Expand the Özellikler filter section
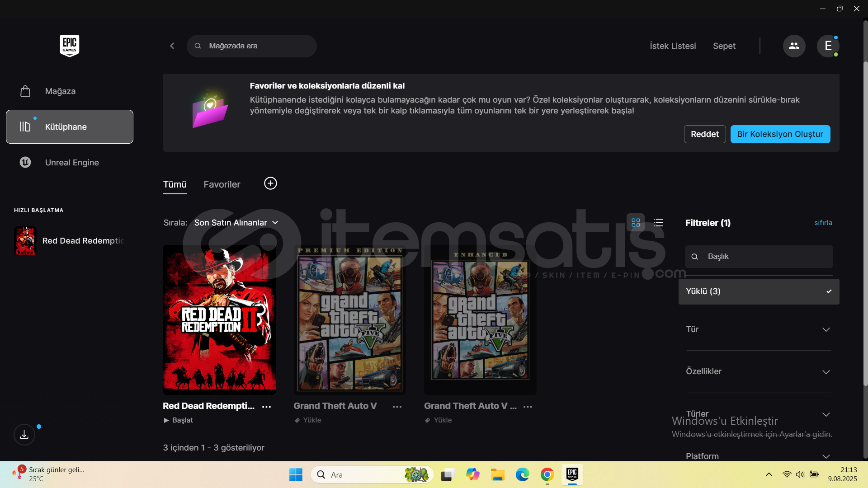 (x=759, y=371)
